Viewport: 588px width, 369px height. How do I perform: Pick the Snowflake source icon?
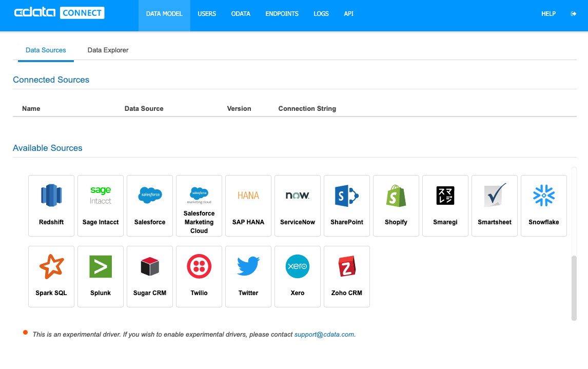tap(544, 196)
